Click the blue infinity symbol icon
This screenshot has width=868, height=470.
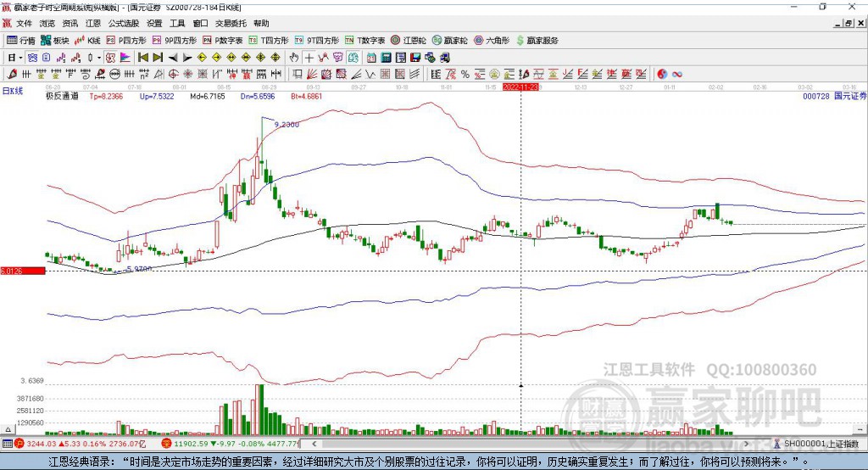click(x=677, y=74)
